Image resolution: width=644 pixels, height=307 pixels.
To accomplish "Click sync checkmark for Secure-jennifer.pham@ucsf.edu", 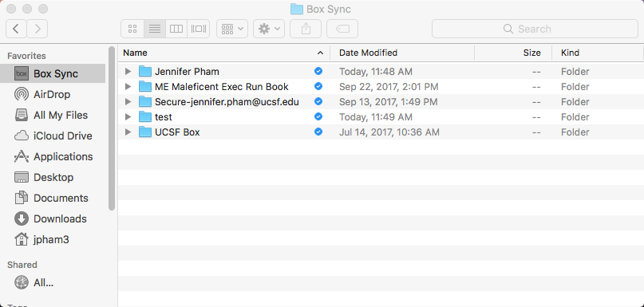I will [x=318, y=101].
